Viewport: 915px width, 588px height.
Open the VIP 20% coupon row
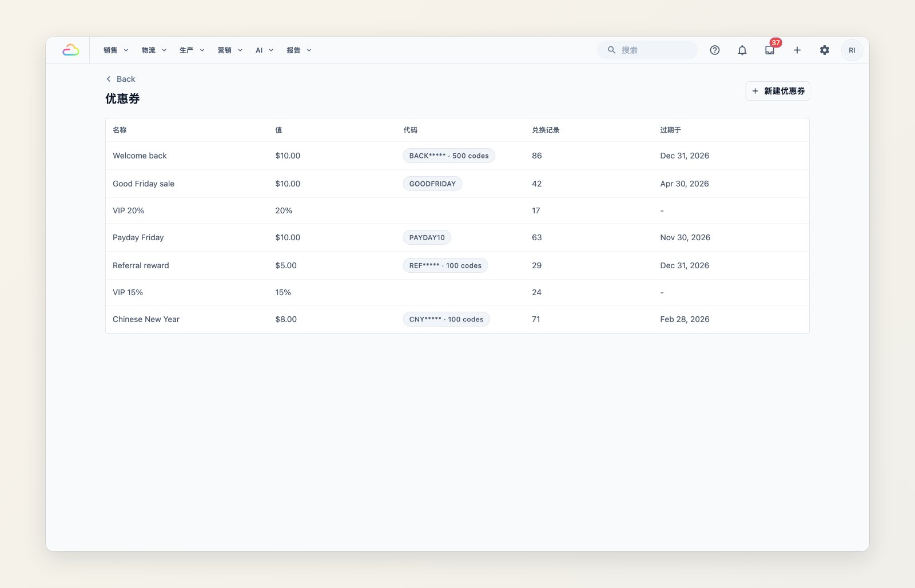coord(457,210)
